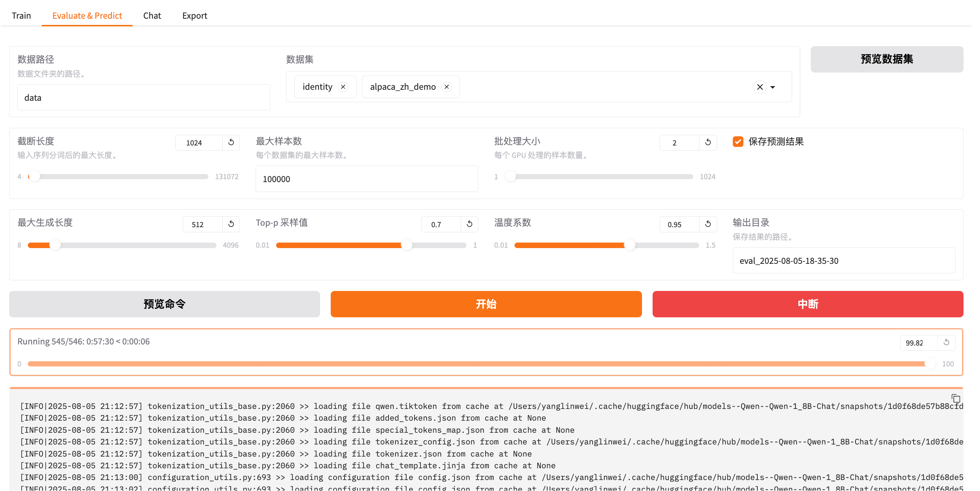
Task: Reset the 批处理大小 value icon
Action: (x=708, y=143)
